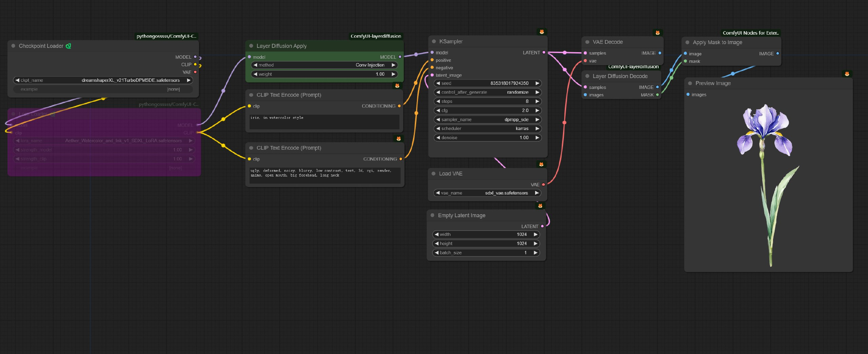Click the fox badge above the Load VAE node
Screen dimensions: 868x354
pyautogui.click(x=541, y=164)
